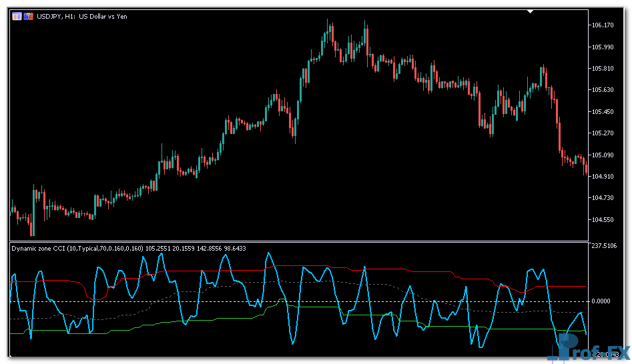Click the 237.5106 indicator scale value
This screenshot has width=632, height=364.
pos(605,246)
